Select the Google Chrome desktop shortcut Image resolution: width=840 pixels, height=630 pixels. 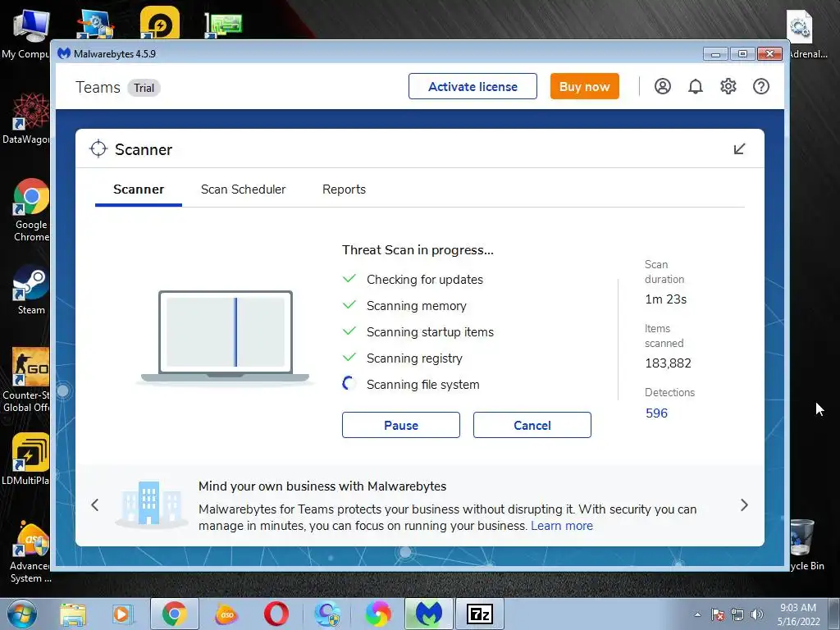click(x=31, y=210)
